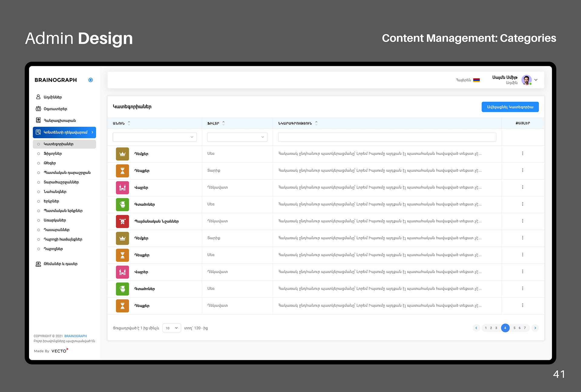Click the red banner category icon
This screenshot has height=392, width=581.
(122, 221)
